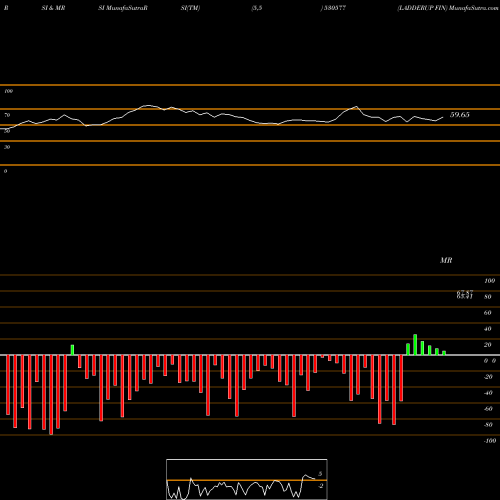Image resolution: width=500 pixels, height=500 pixels.
Task: Click the -100 label on MR histogram axis
Action: click(x=490, y=441)
